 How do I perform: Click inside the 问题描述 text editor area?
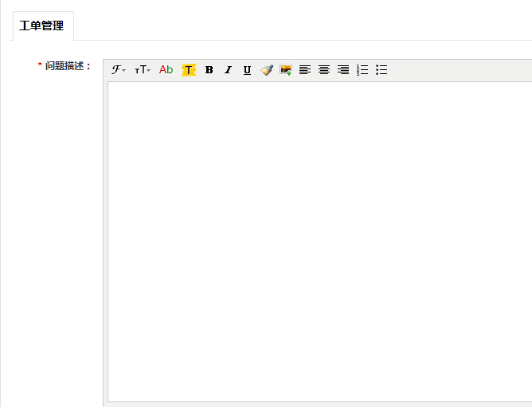point(319,241)
